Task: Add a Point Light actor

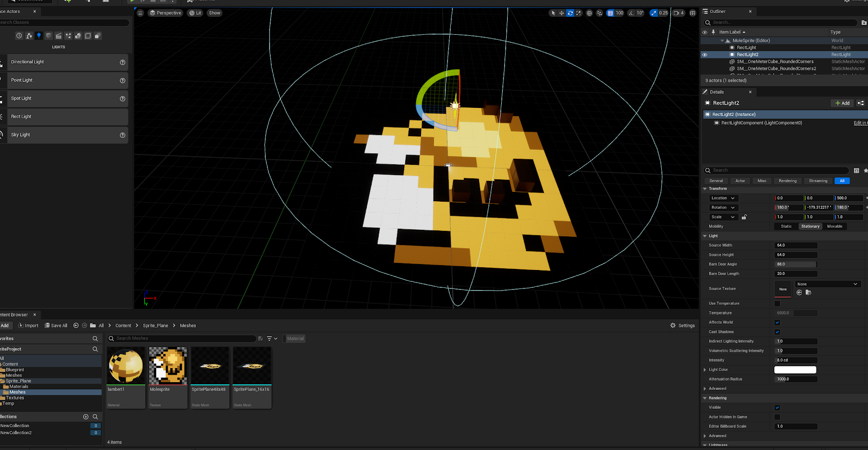Action: (x=64, y=80)
